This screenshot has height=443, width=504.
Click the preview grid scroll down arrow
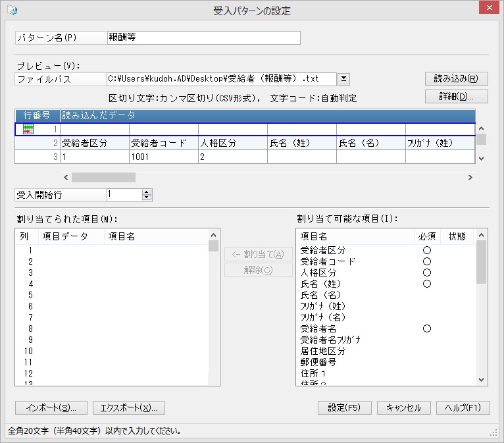481,158
